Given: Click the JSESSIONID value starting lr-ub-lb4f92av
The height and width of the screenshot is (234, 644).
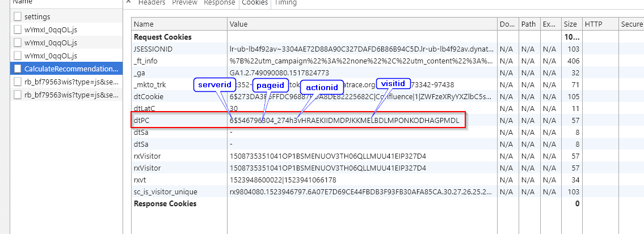Looking at the screenshot, I should pyautogui.click(x=362, y=49).
